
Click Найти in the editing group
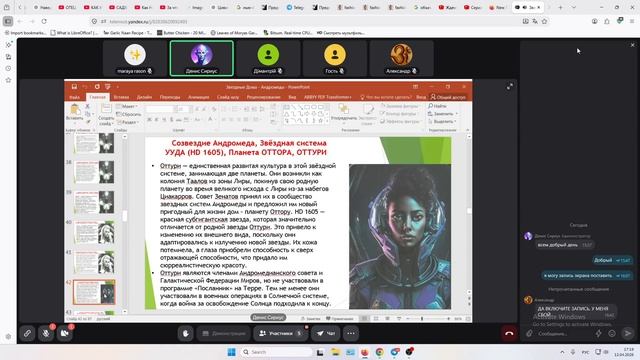pos(438,106)
